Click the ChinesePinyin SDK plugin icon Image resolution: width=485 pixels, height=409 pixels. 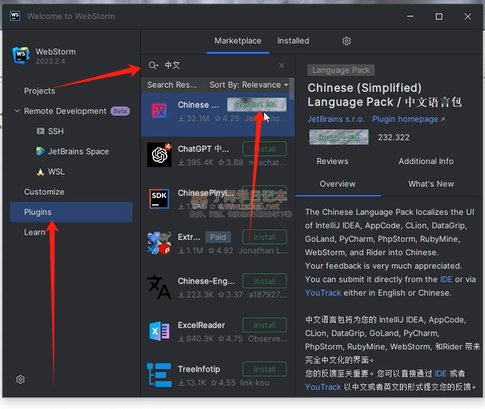pyautogui.click(x=159, y=199)
